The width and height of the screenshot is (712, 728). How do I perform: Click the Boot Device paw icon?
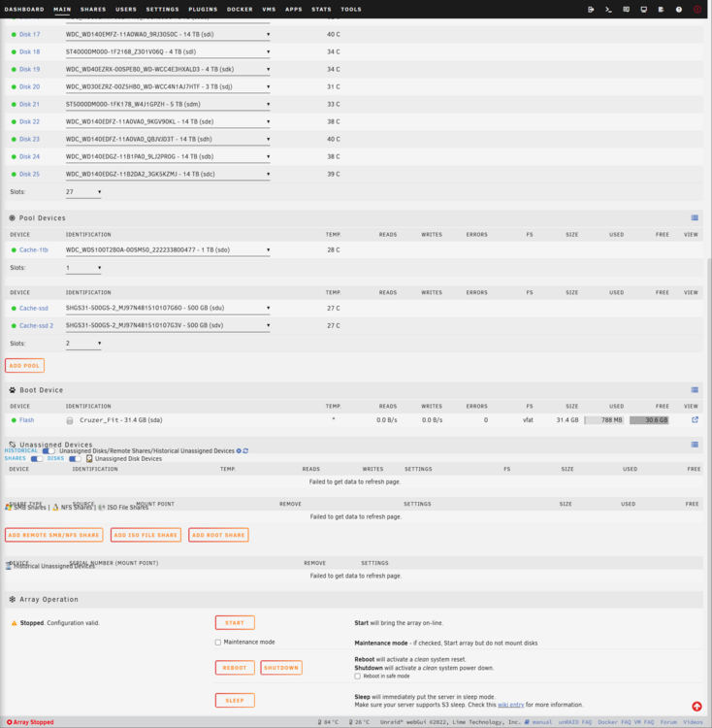[12, 390]
